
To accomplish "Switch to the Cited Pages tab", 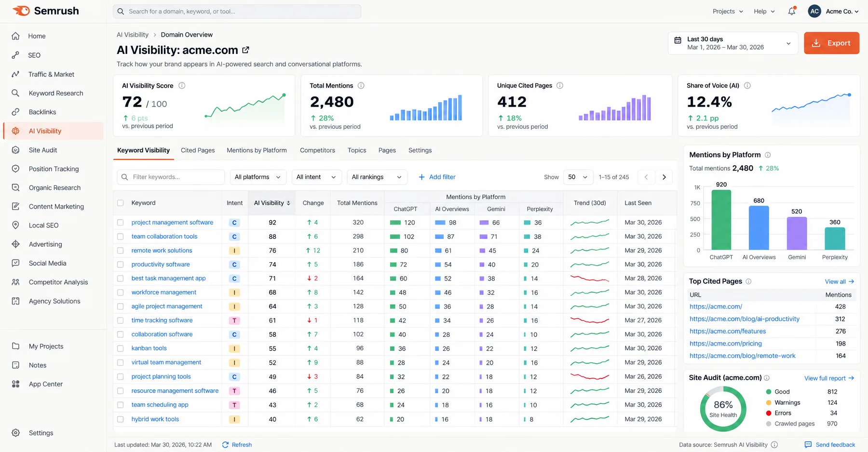I will [198, 150].
